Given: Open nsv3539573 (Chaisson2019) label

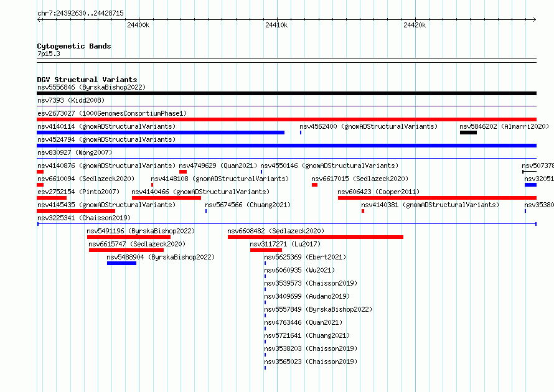Looking at the screenshot, I should tap(311, 283).
